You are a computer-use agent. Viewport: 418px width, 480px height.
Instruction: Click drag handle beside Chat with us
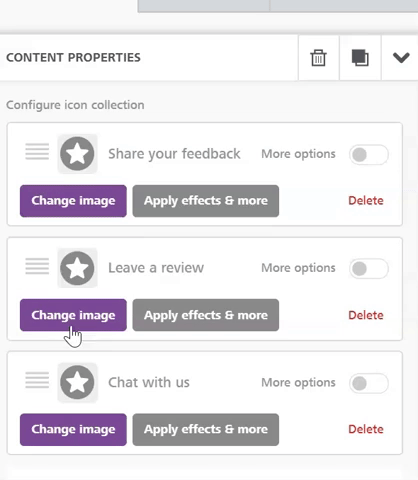tap(37, 380)
